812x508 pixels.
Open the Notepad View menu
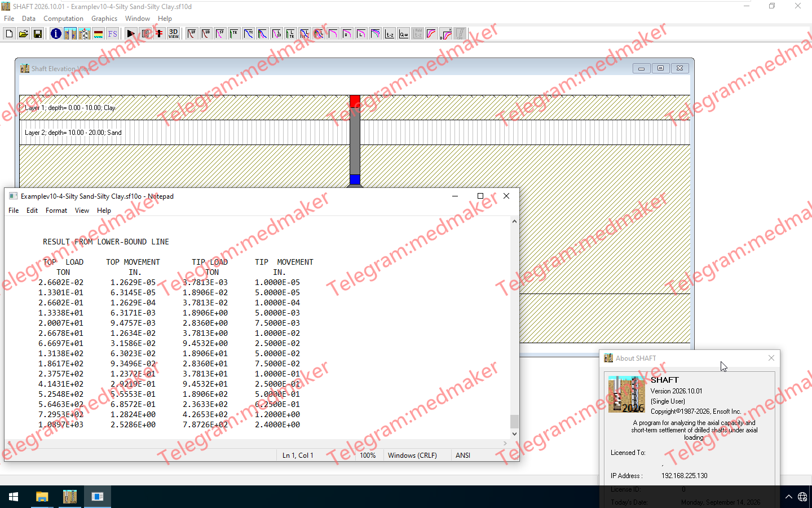tap(82, 211)
